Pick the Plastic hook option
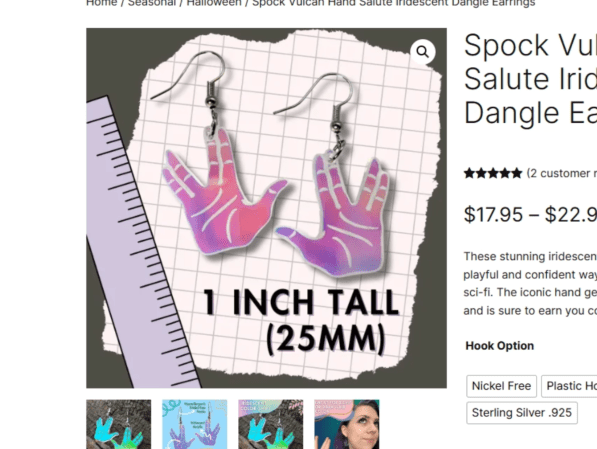This screenshot has width=597, height=449. click(x=569, y=386)
